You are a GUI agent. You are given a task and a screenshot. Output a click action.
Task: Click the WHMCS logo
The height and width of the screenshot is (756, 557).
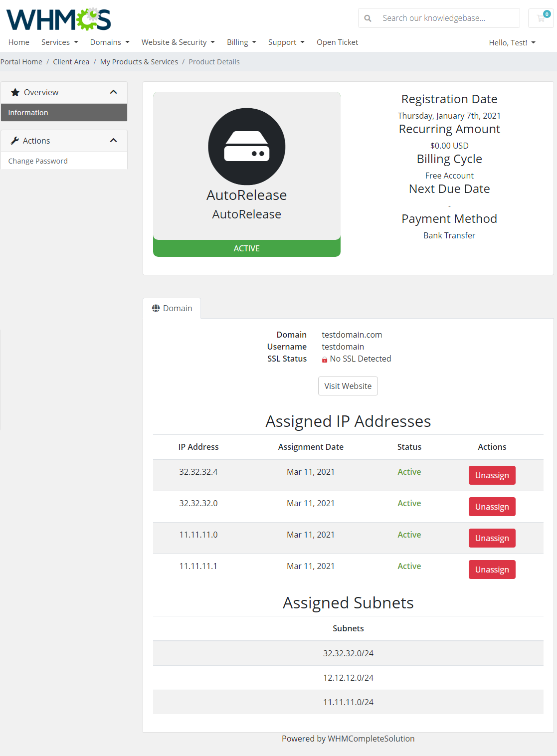58,19
